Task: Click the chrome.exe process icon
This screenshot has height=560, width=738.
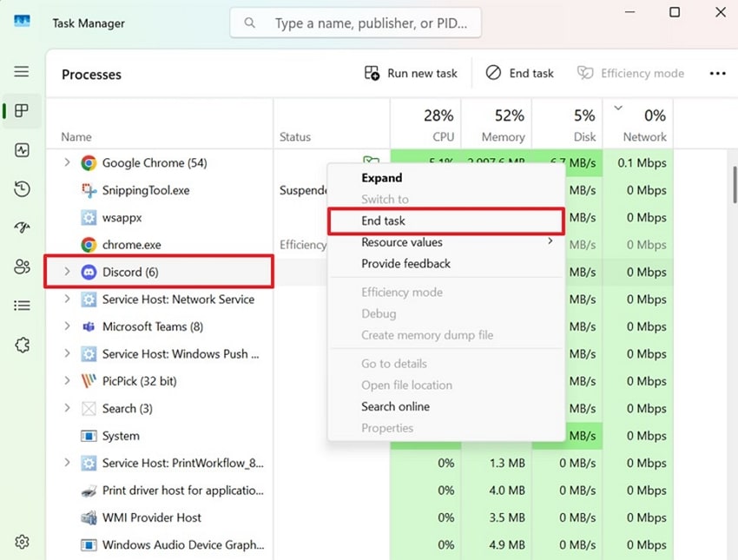Action: coord(89,245)
